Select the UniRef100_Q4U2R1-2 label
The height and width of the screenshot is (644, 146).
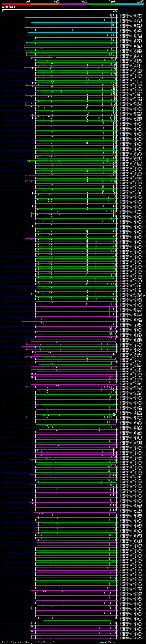132,296
